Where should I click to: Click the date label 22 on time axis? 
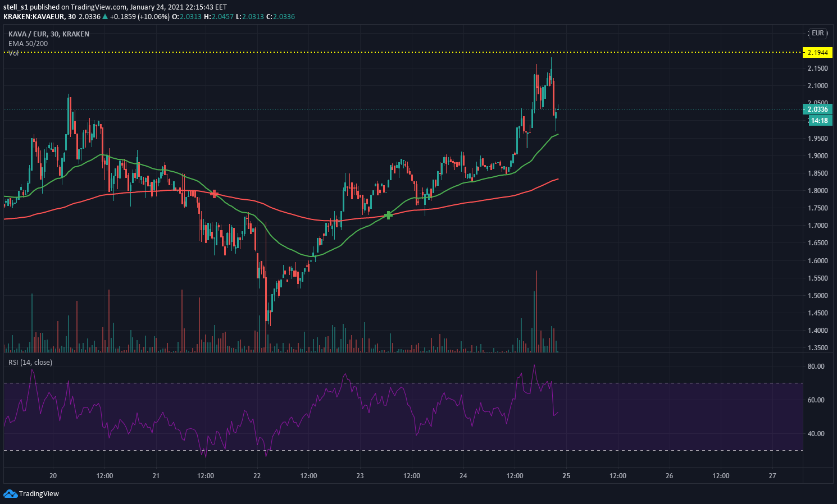[x=257, y=476]
